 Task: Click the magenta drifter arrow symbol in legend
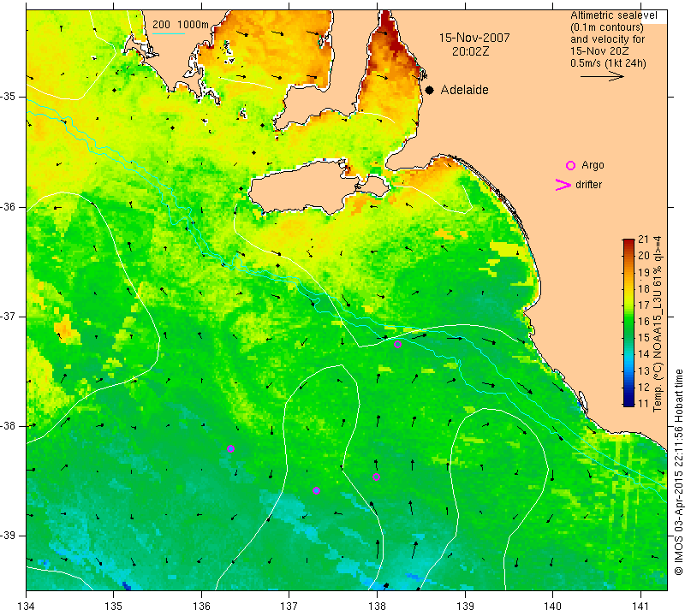click(x=563, y=185)
